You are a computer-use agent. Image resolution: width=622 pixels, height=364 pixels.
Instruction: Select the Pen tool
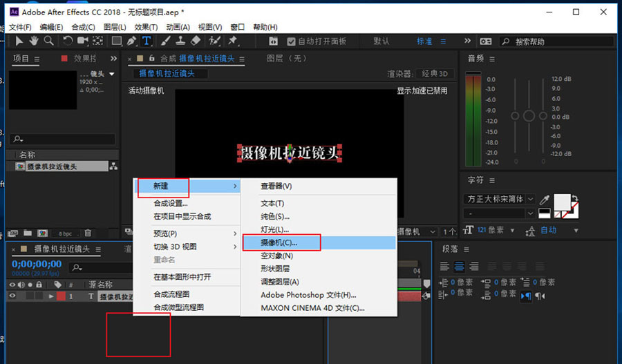click(x=131, y=41)
